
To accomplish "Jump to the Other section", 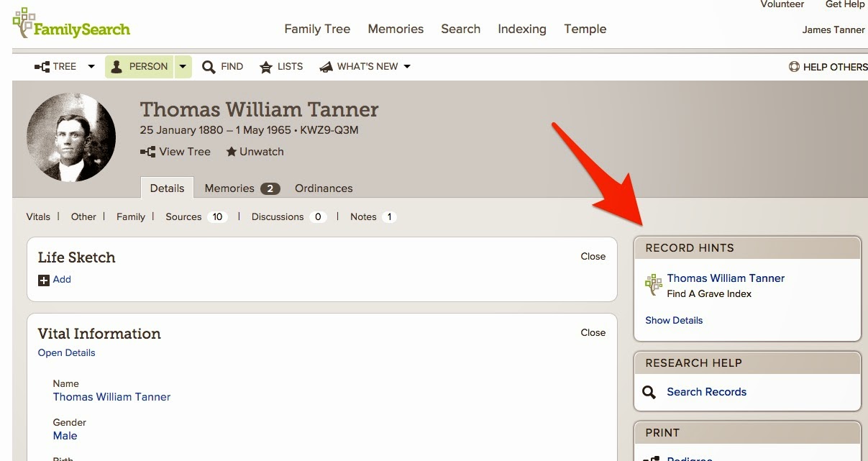I will point(83,216).
